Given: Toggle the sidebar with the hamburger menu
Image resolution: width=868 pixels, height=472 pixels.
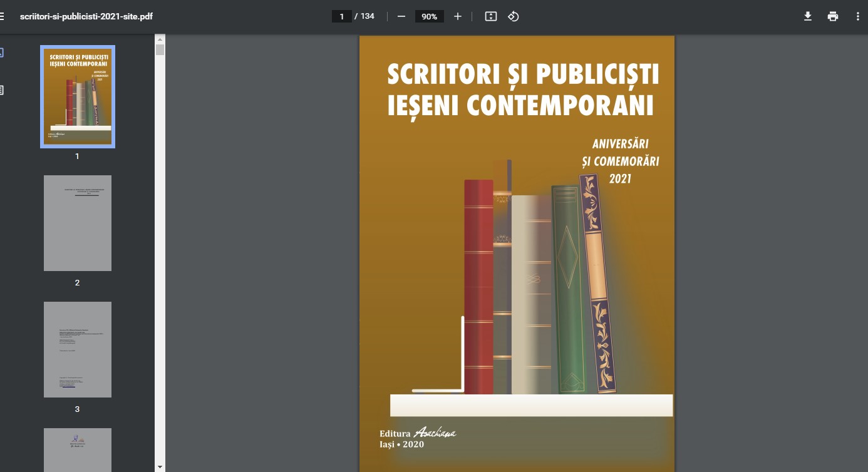Looking at the screenshot, I should [2, 17].
